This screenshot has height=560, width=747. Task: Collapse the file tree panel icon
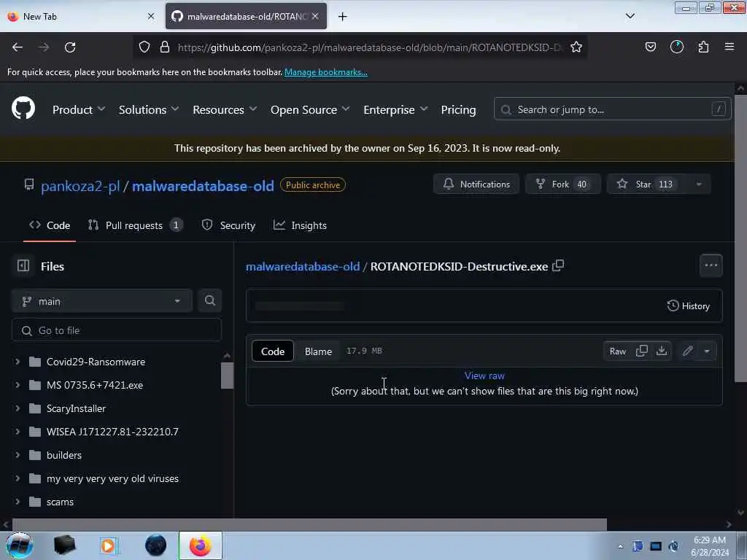(x=23, y=265)
